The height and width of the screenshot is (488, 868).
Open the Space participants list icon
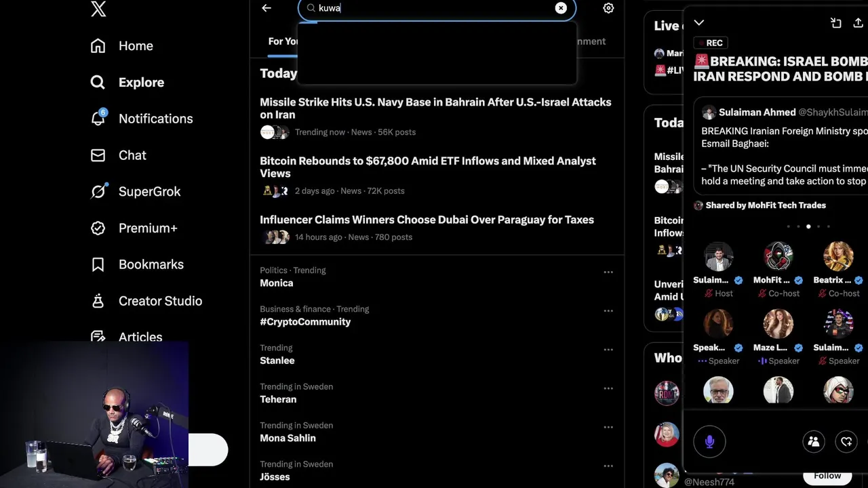click(x=814, y=442)
